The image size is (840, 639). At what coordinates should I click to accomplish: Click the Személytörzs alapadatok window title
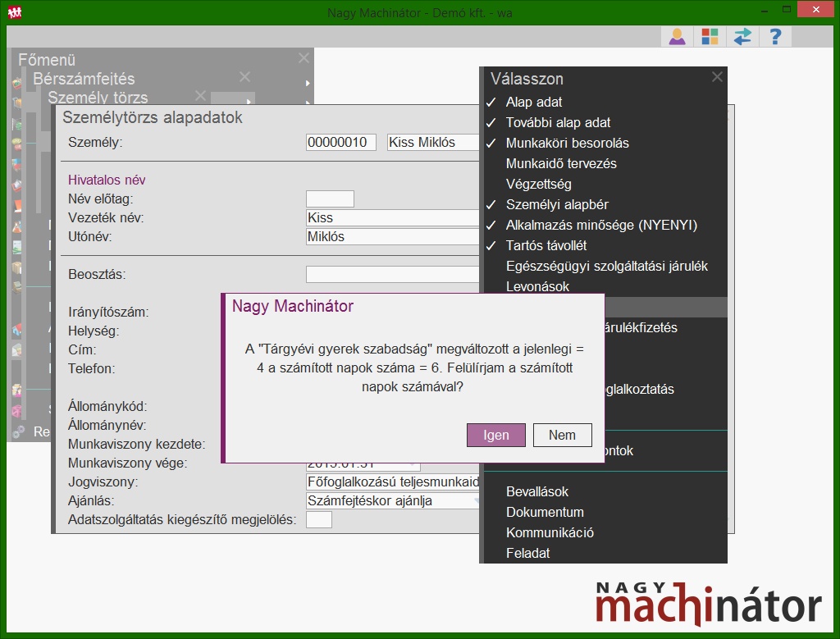click(152, 117)
